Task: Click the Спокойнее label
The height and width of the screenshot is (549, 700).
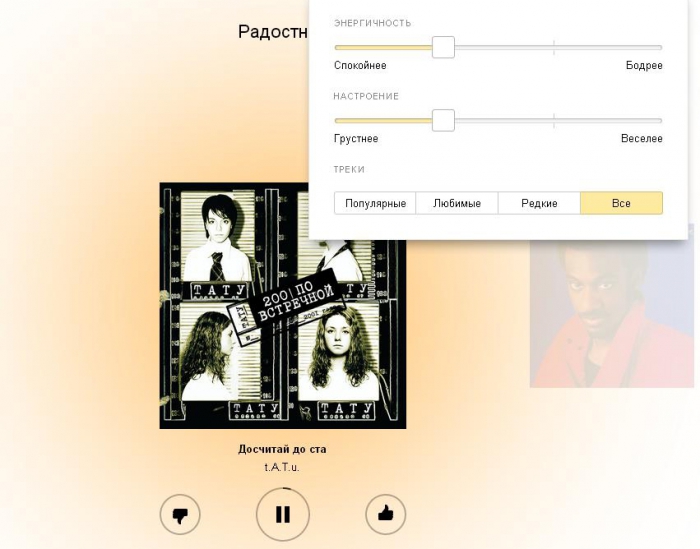Action: (360, 66)
